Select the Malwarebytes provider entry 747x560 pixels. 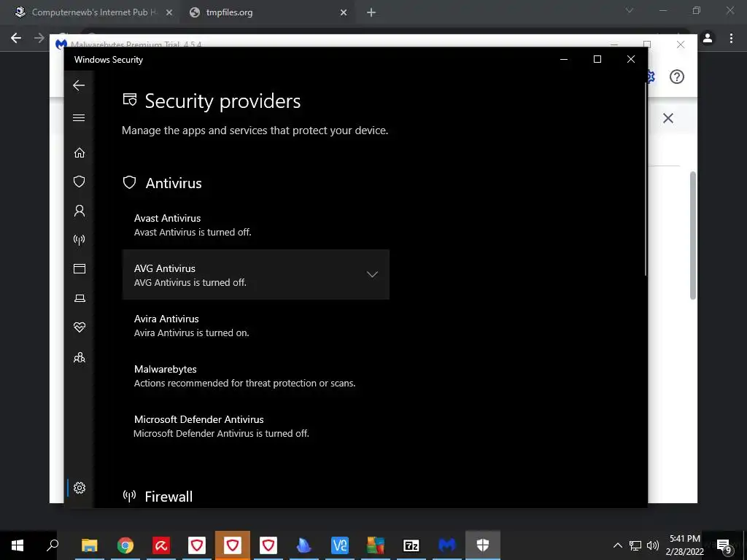click(x=256, y=376)
